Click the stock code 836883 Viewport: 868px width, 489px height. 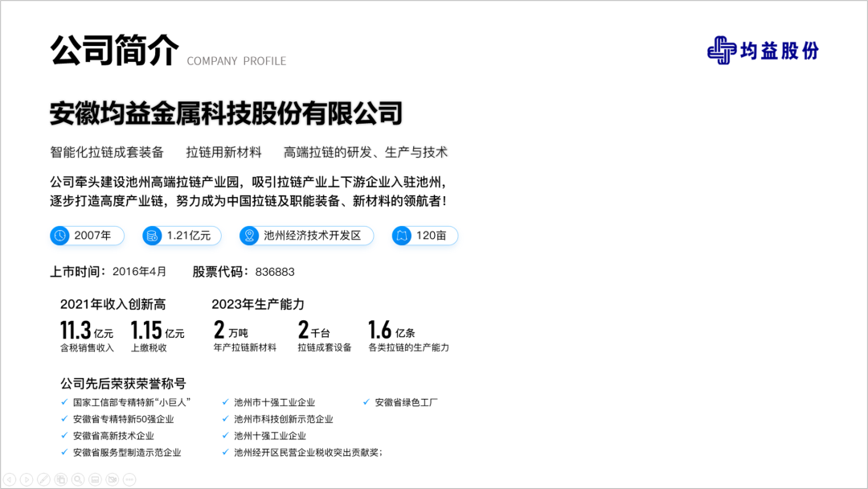tap(275, 272)
